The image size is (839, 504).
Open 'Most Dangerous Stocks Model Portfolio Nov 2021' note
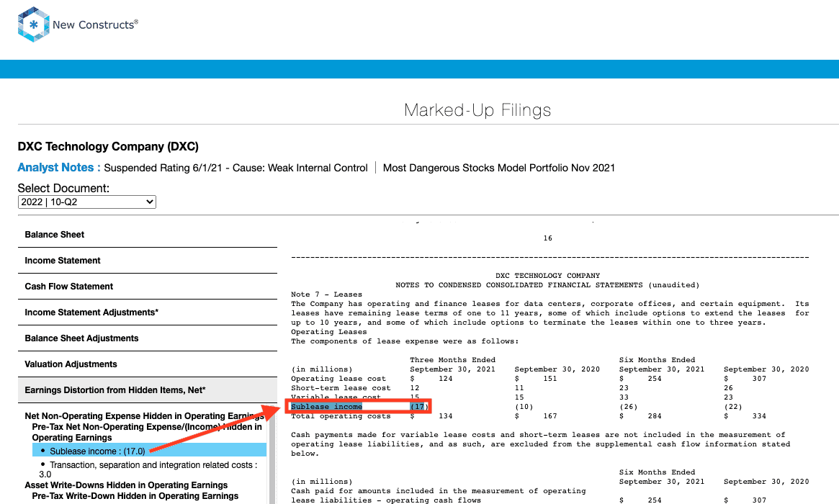pyautogui.click(x=498, y=168)
